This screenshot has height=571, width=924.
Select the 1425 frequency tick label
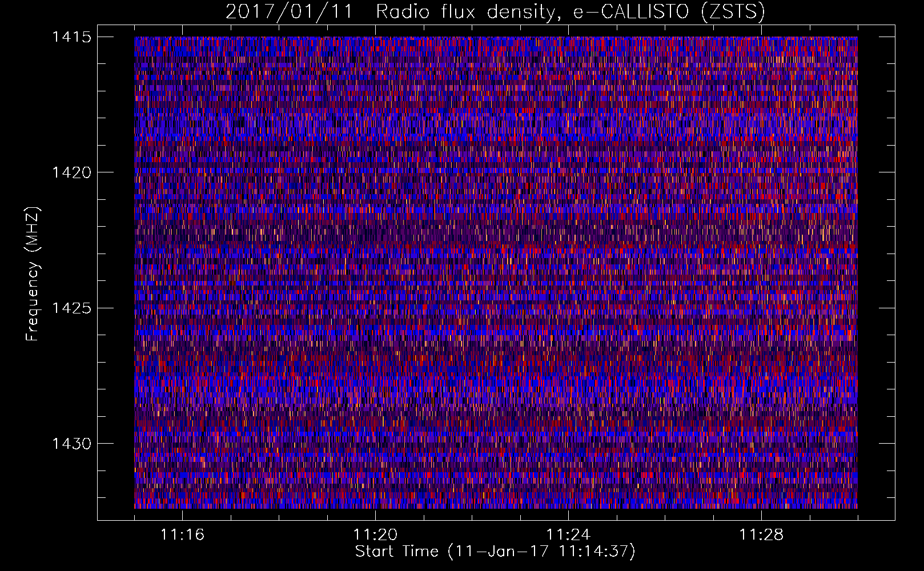(71, 308)
